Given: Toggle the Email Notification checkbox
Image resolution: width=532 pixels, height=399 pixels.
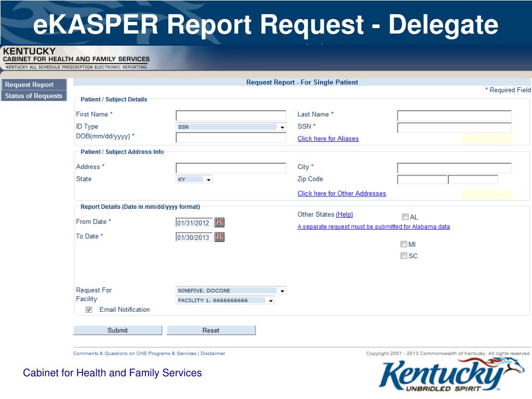Looking at the screenshot, I should point(89,310).
